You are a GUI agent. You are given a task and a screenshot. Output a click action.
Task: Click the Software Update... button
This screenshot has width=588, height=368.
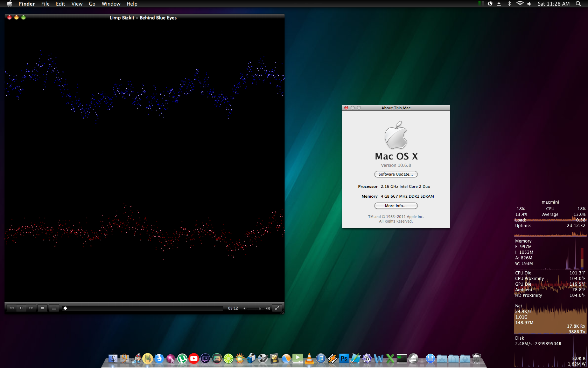click(395, 174)
